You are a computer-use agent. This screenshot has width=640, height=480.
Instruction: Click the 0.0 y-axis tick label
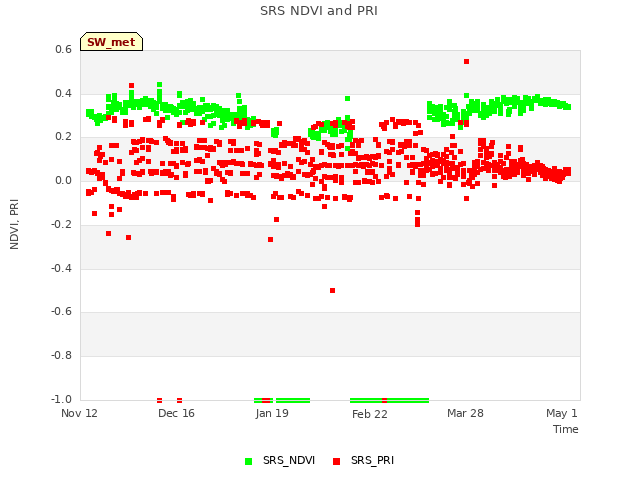(x=63, y=180)
